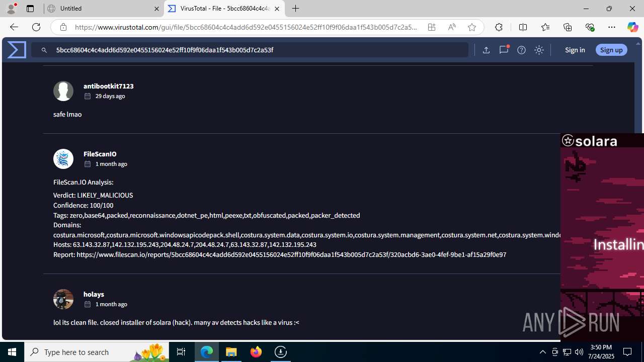Image resolution: width=644 pixels, height=362 pixels.
Task: Click holays comment about clean file
Action: (176, 322)
